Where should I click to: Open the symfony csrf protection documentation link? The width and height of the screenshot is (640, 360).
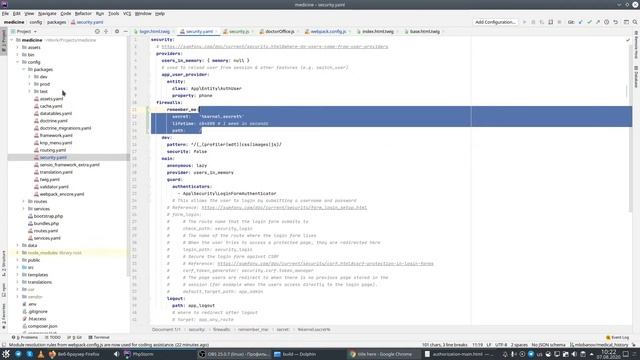[x=325, y=264]
